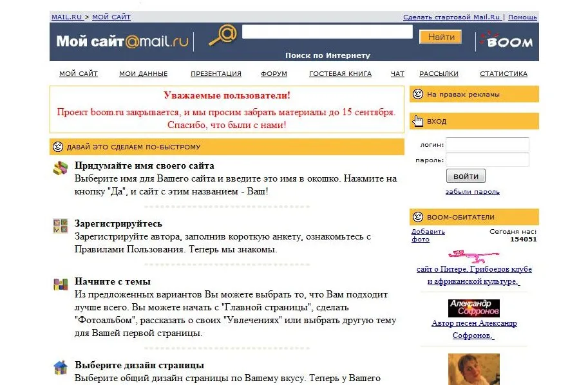Click blocks icon beside Придумайте имя своего сайта
The height and width of the screenshot is (385, 588).
tap(61, 168)
